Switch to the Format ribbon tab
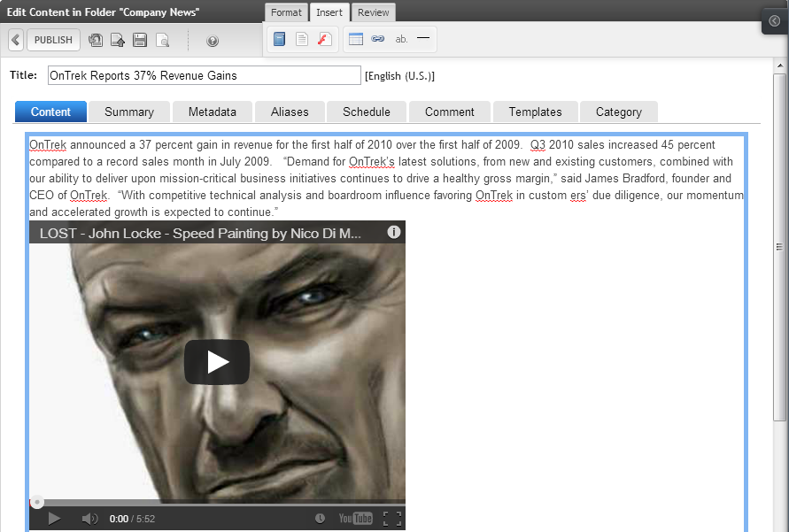 click(x=286, y=12)
